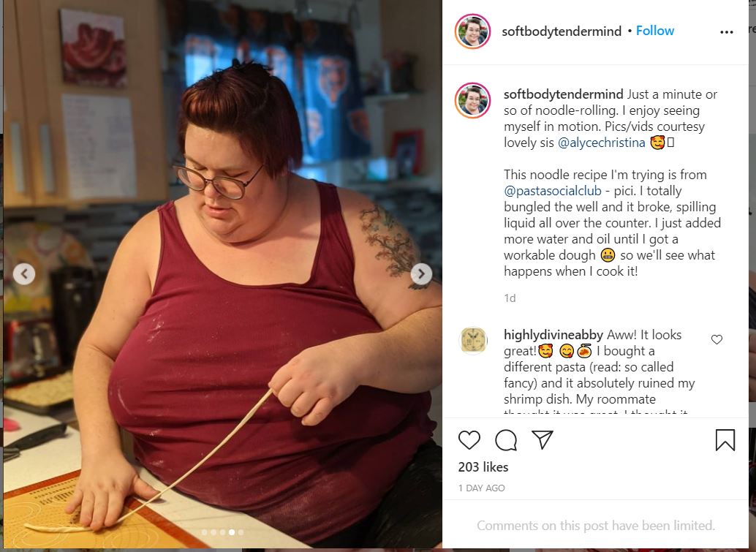The height and width of the screenshot is (552, 756).
Task: Open softbodytendermind username in header
Action: (562, 31)
